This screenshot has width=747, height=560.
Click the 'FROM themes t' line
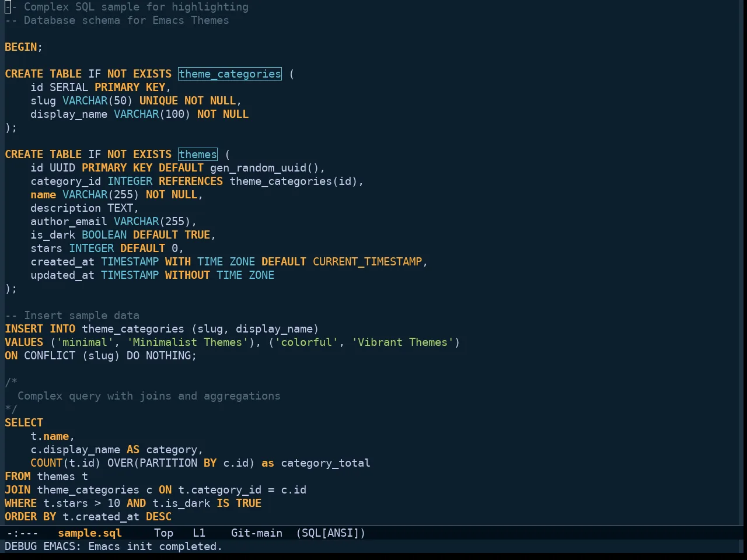(47, 476)
